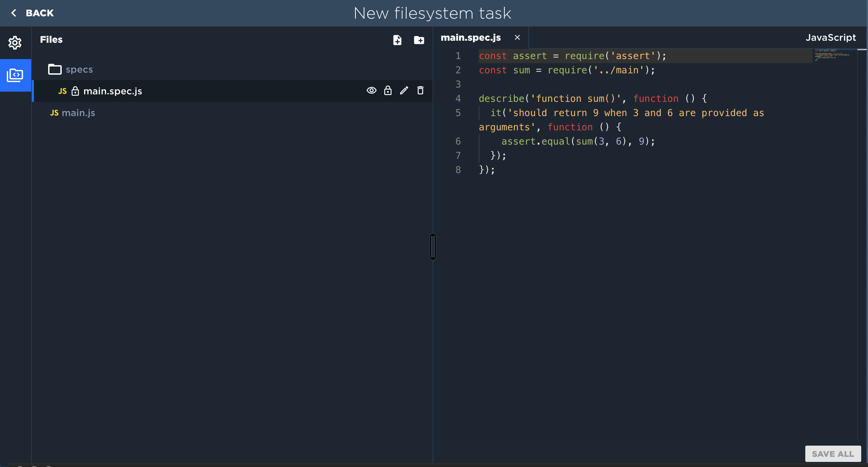Click the JS icon beside main.js
Screen dimensions: 868x467
[x=55, y=113]
